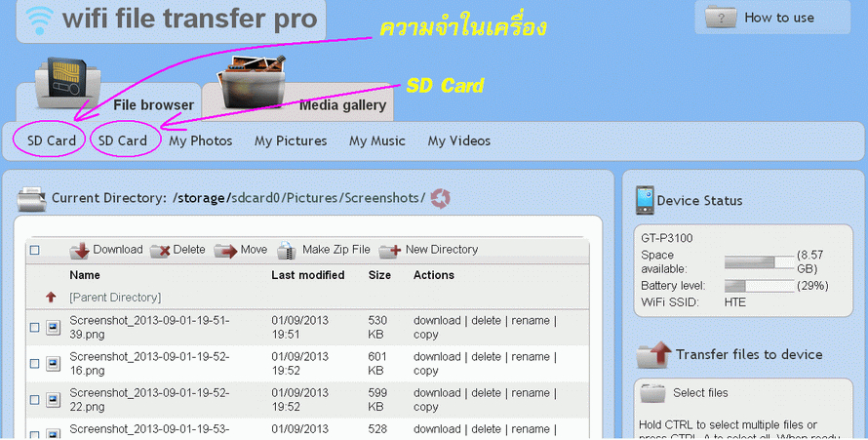Open the My Photos shortcut
Viewport: 868px width, 440px height.
(x=200, y=140)
